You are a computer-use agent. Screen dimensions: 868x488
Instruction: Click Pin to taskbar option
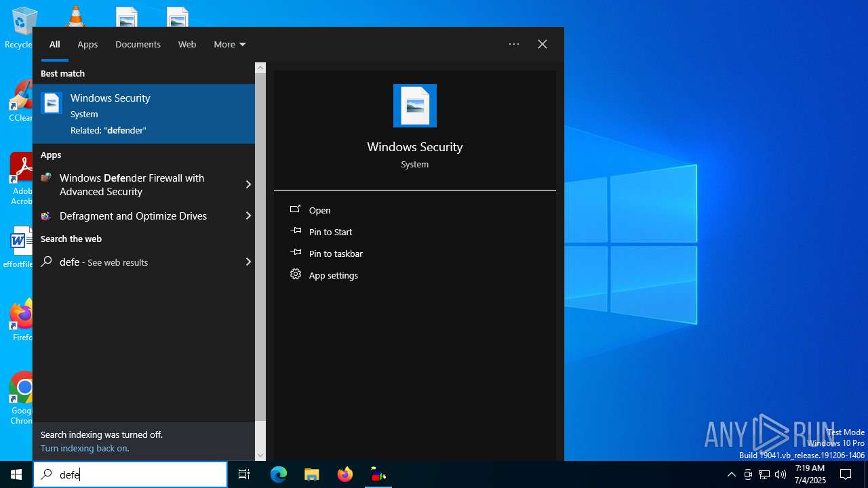coord(336,253)
